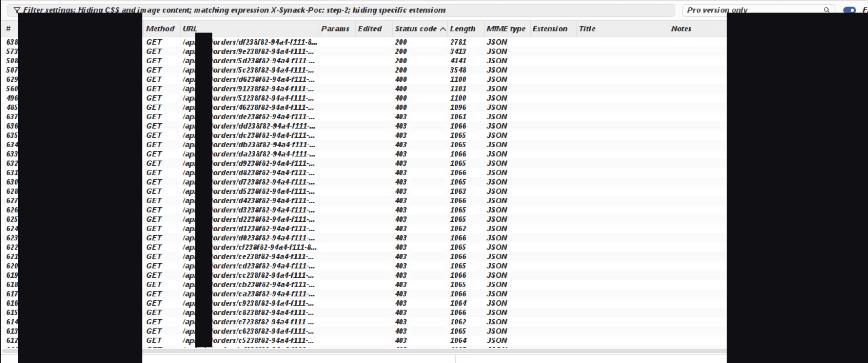Select the orders/de238f82 request row
Viewport: 868px width, 363px height.
363,116
